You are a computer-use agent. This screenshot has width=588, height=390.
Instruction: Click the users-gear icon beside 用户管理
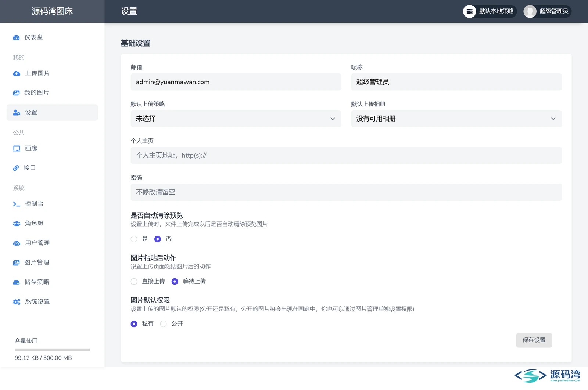click(17, 243)
